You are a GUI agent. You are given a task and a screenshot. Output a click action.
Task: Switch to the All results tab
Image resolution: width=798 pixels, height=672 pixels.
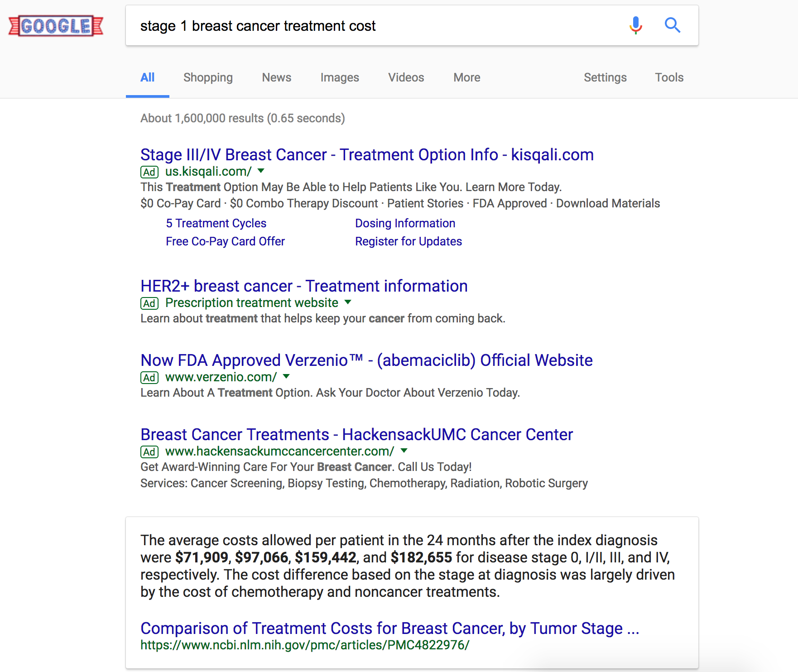pyautogui.click(x=148, y=77)
